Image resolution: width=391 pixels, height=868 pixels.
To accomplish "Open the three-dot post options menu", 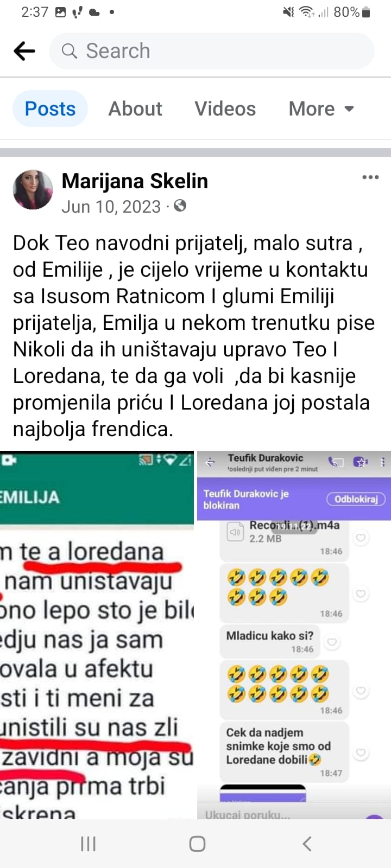I will point(370,177).
